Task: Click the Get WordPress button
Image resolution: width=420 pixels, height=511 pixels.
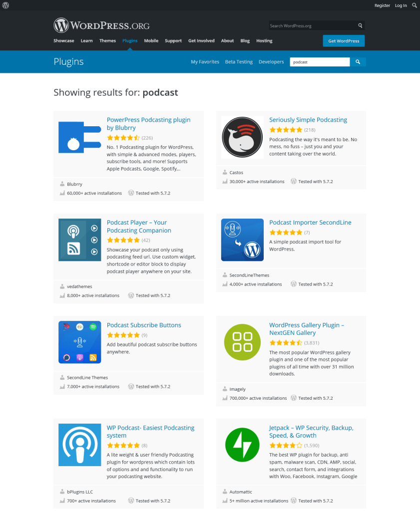Action: [344, 41]
